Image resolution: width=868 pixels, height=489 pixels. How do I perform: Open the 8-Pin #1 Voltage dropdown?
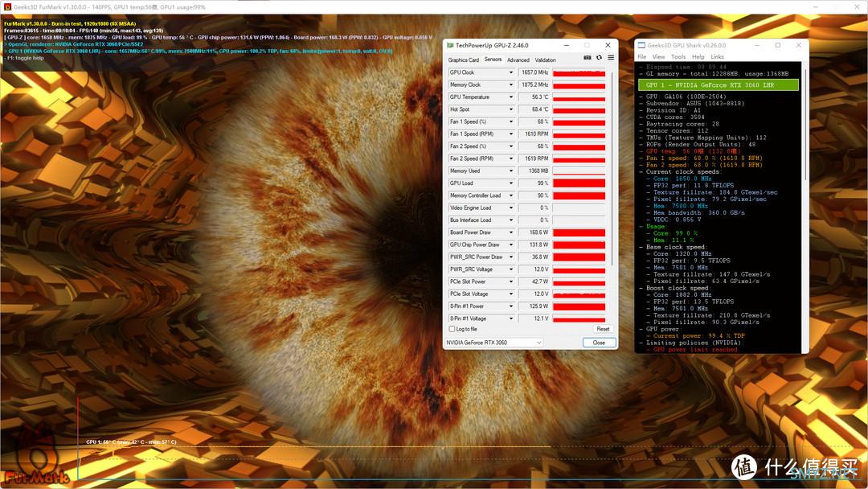[510, 318]
